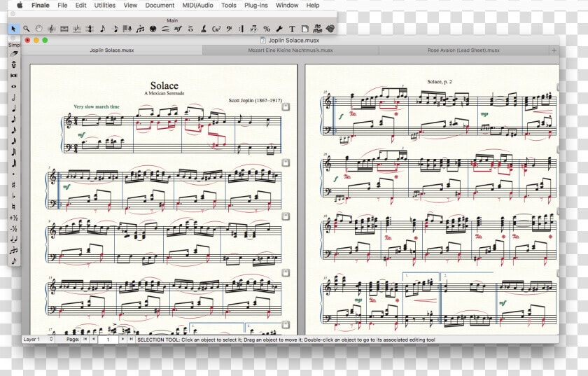Click the page number field
This screenshot has width=588, height=376.
108,340
